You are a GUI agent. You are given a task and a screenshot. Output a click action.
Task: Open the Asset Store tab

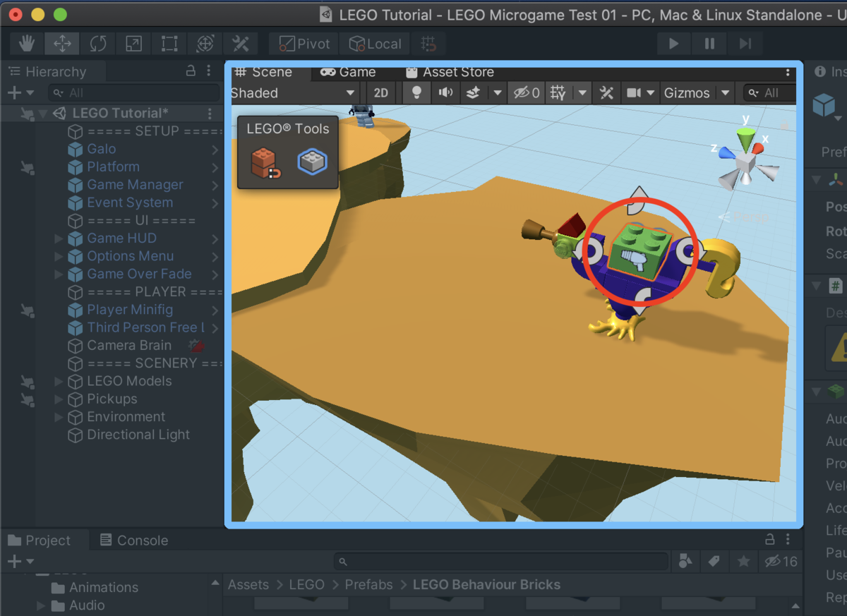[x=450, y=72]
